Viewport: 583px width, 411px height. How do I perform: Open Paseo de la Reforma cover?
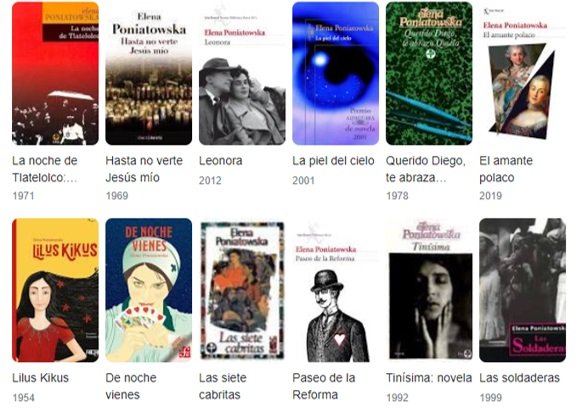point(335,290)
